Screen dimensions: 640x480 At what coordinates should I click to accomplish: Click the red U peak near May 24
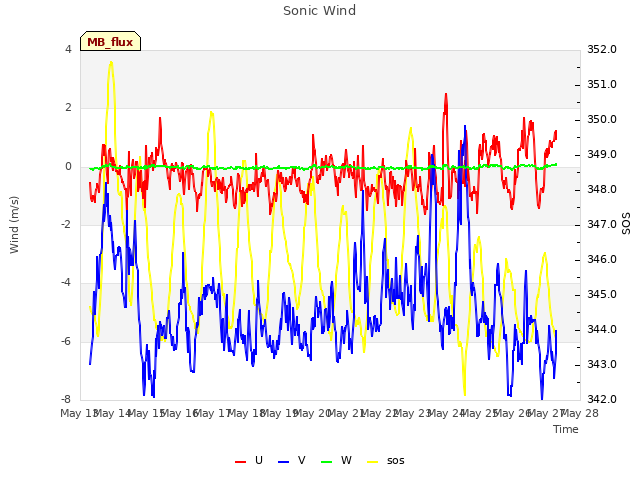pyautogui.click(x=446, y=94)
